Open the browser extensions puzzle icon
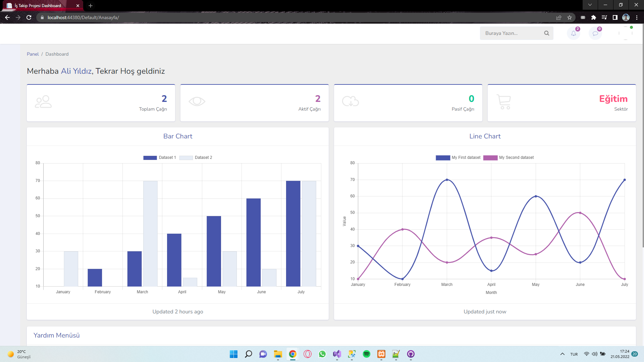 point(593,17)
